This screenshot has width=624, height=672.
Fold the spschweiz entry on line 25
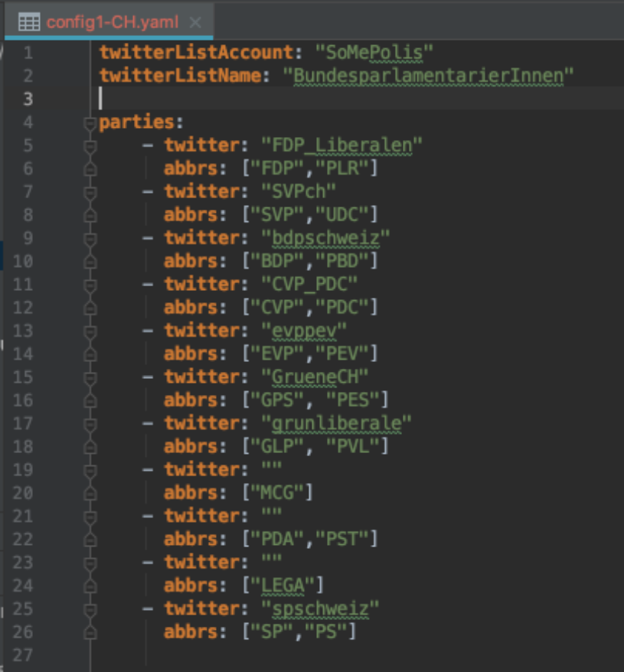click(x=90, y=608)
